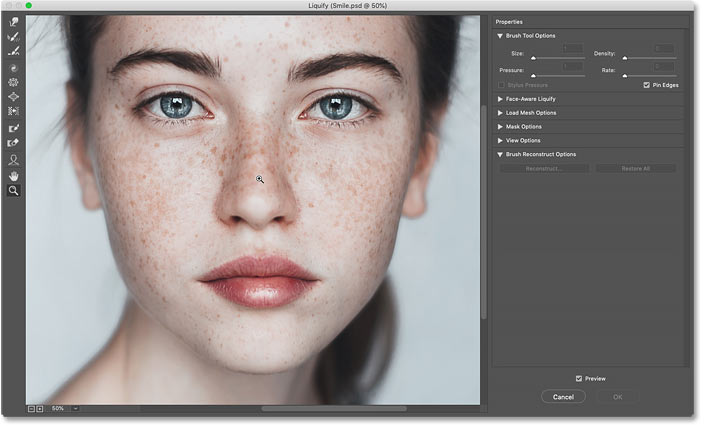Screen dimensions: 704x426
Task: Switch to the Hand tool
Action: [14, 176]
